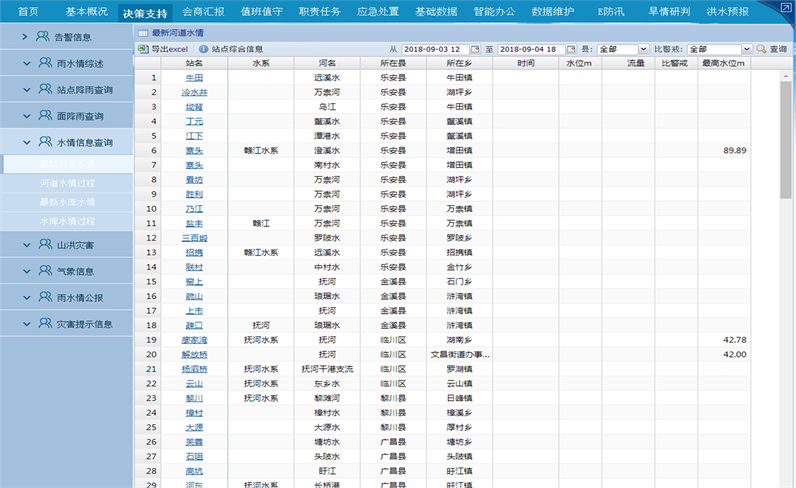796x488 pixels.
Task: Switch to the 会商汇报 tab
Action: [x=203, y=12]
